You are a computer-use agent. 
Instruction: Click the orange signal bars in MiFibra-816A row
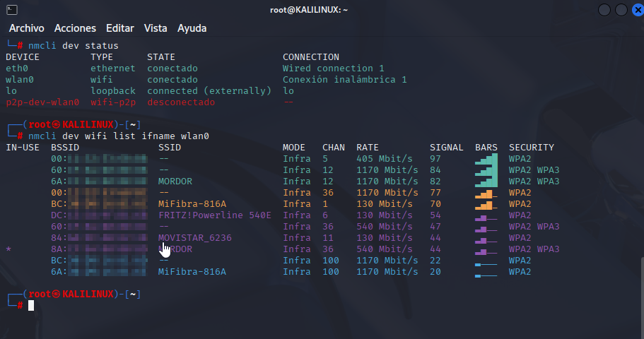tap(485, 204)
